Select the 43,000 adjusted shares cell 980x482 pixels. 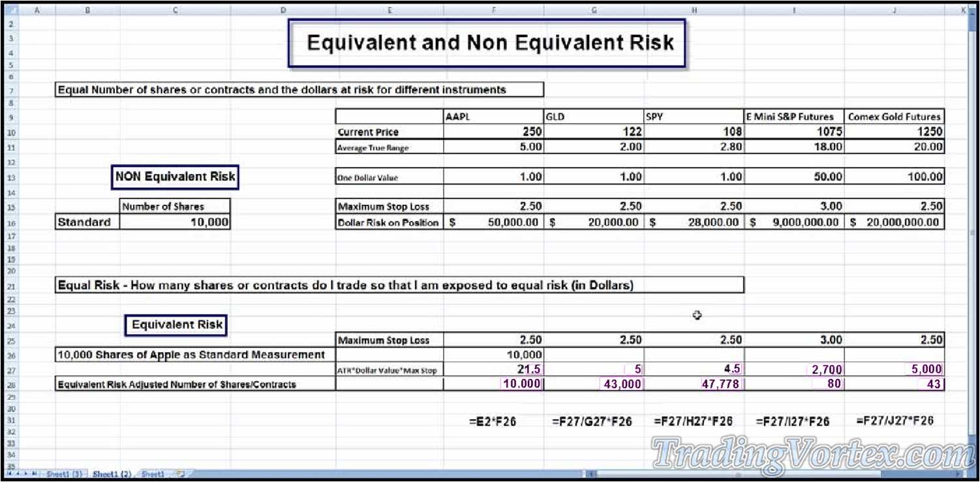pos(593,384)
